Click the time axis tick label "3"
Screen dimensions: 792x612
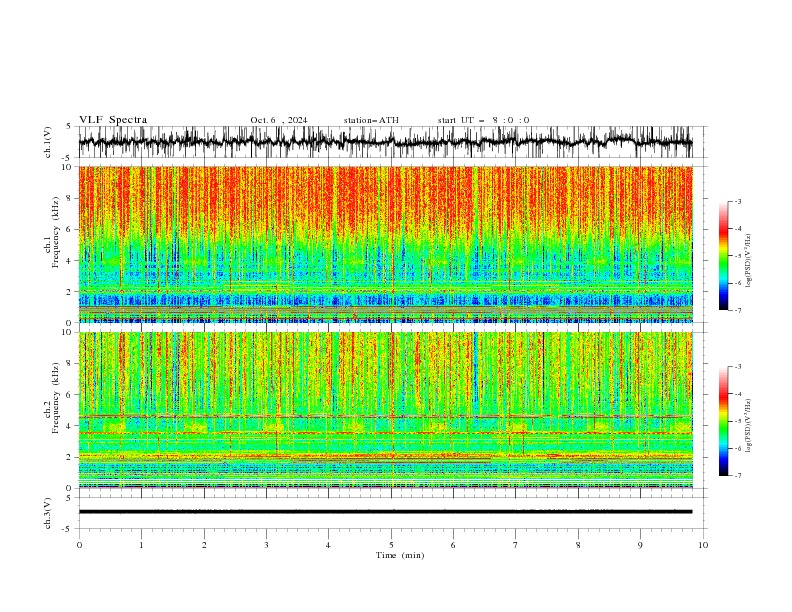[266, 545]
